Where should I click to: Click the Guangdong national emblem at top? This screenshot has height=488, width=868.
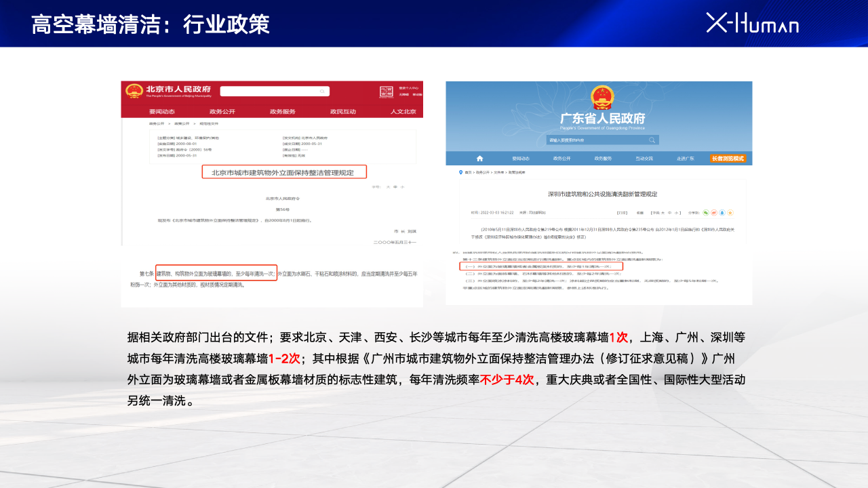[601, 98]
